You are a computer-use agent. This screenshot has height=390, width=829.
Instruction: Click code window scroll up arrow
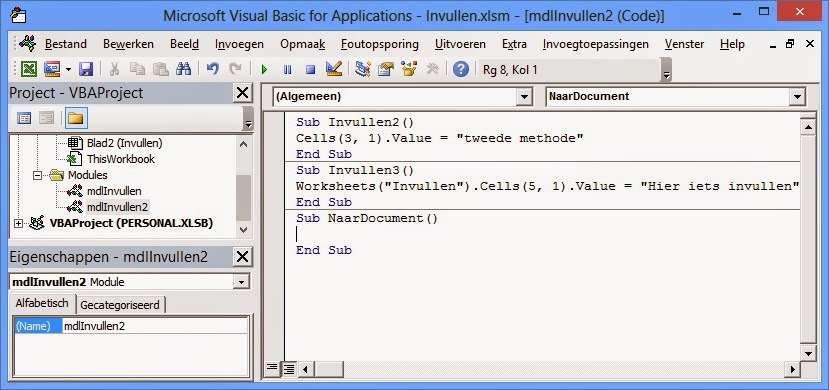pyautogui.click(x=808, y=127)
